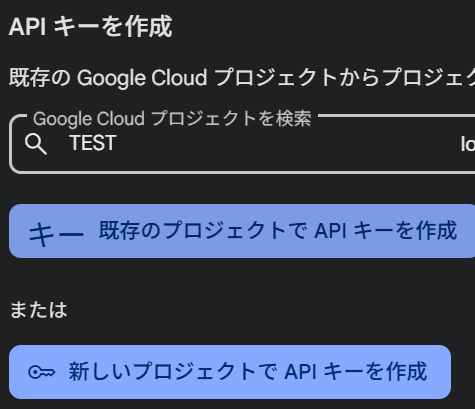
Task: Click the word Cloud in the search field label
Action: [x=120, y=119]
